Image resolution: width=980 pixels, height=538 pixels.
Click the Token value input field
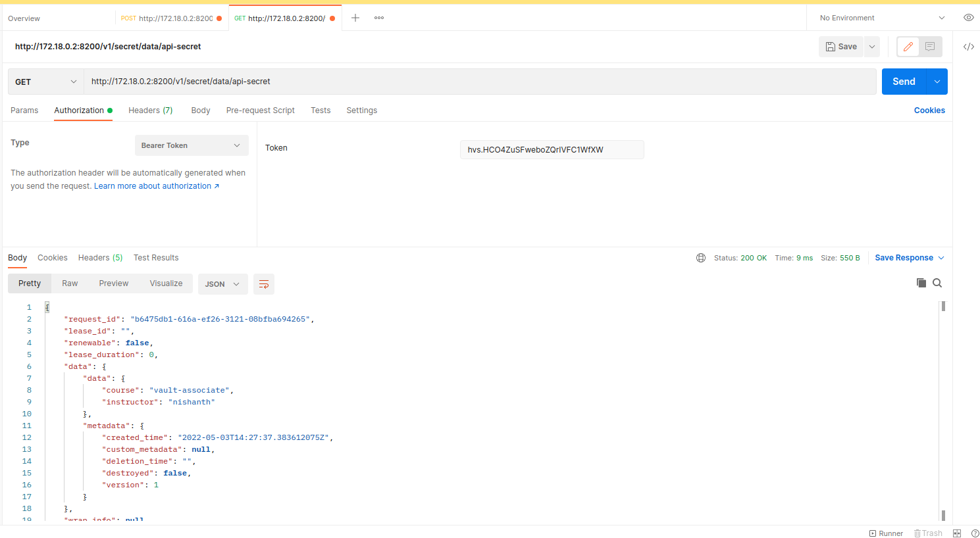click(552, 150)
